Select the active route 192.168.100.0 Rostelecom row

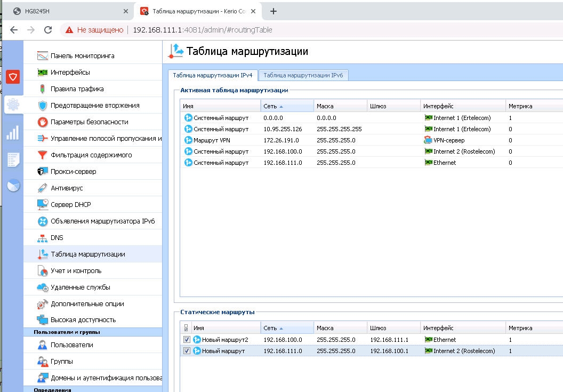point(371,151)
